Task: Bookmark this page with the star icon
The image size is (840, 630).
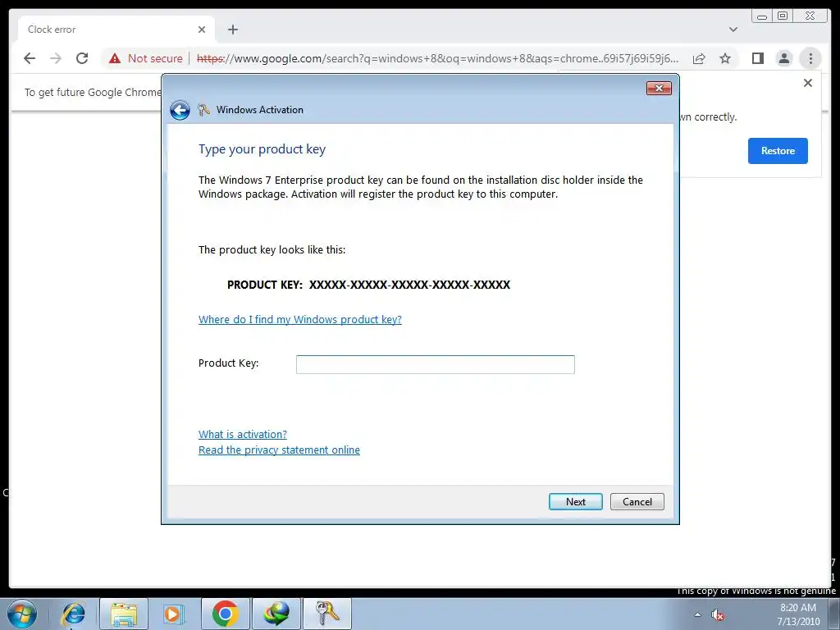Action: pyautogui.click(x=725, y=58)
